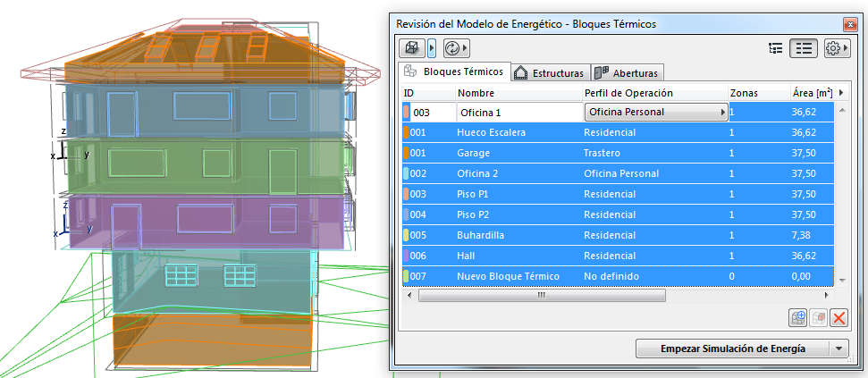Screen dimensions: 868x378
Task: Click the color swatch of Garage
Action: coord(406,153)
